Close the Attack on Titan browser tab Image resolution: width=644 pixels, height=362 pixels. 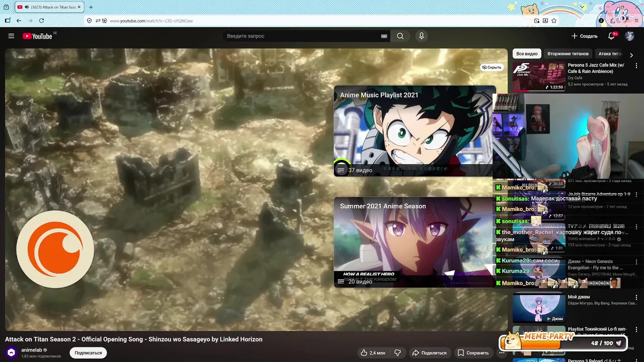[x=79, y=7]
